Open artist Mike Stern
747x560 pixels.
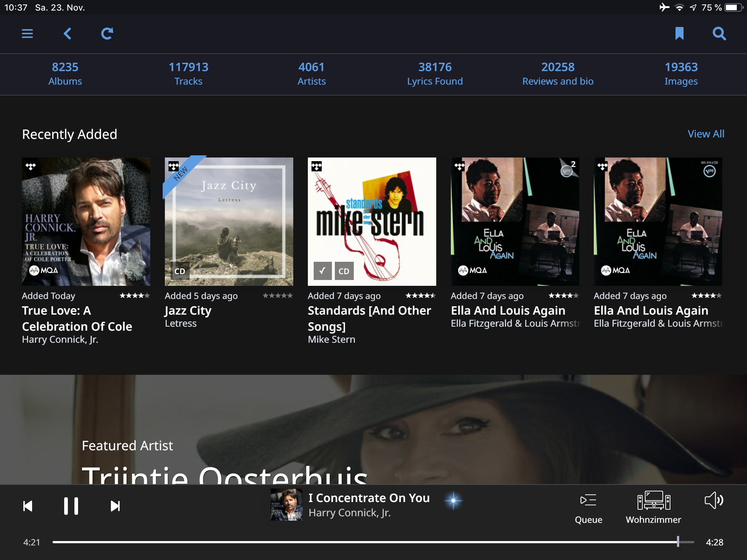(332, 339)
